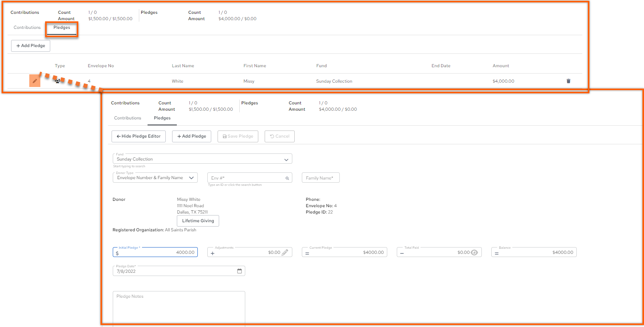Sort by Last Name column header
The width and height of the screenshot is (644, 327).
coord(183,66)
